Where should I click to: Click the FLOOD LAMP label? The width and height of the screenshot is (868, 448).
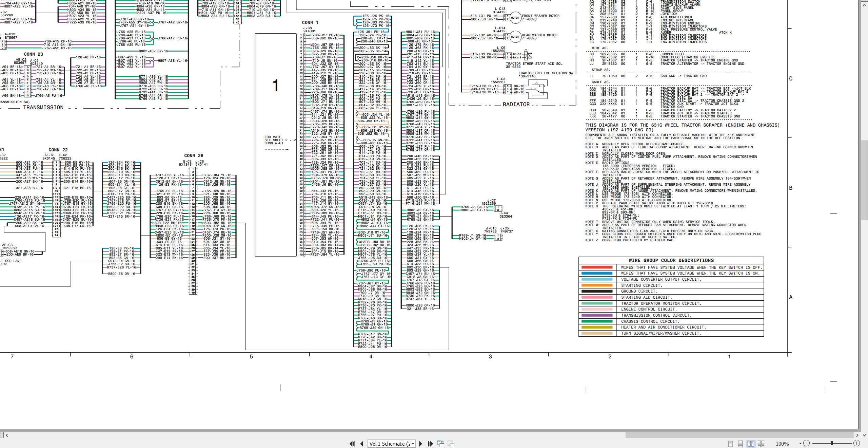tap(11, 261)
